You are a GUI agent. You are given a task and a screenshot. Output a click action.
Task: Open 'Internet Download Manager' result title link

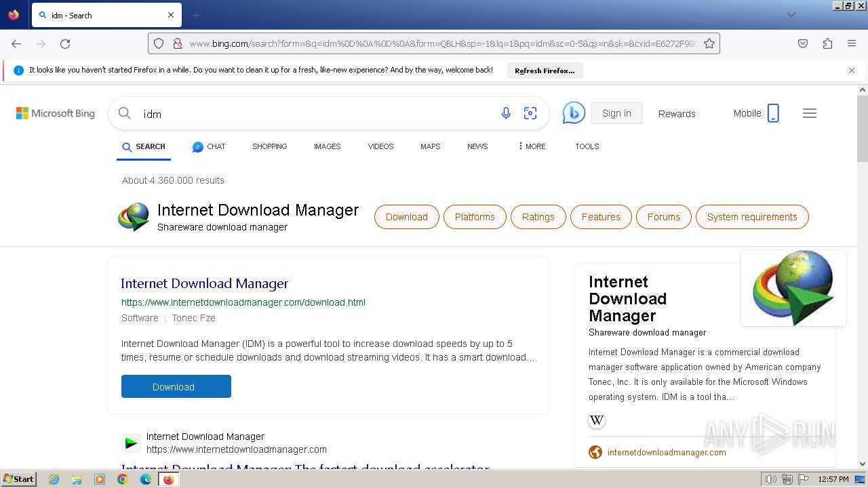point(205,283)
